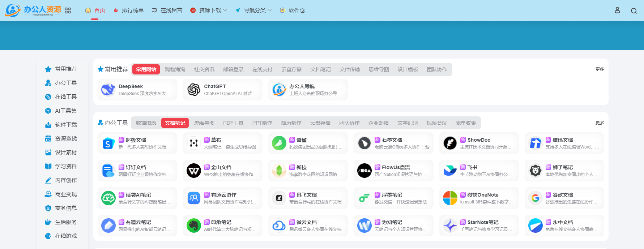Open the 印象笔记 elephant icon
Image resolution: width=644 pixels, height=249 pixels.
[x=193, y=226]
